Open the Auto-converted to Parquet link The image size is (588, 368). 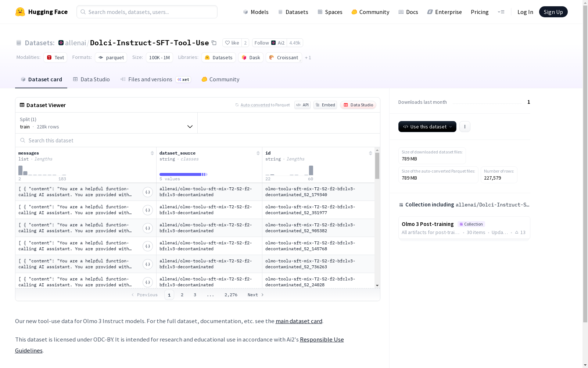[255, 105]
